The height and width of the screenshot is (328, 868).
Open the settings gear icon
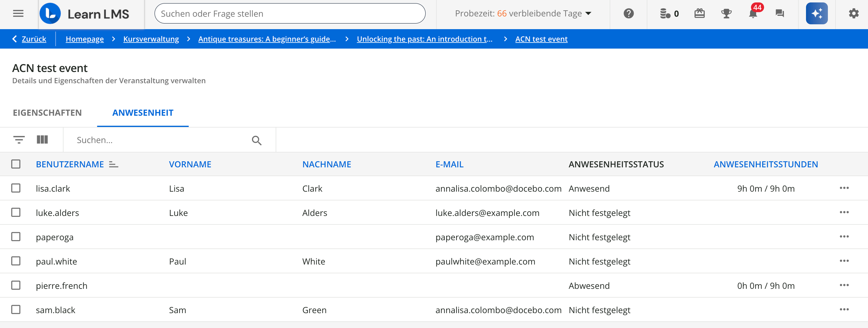point(853,13)
